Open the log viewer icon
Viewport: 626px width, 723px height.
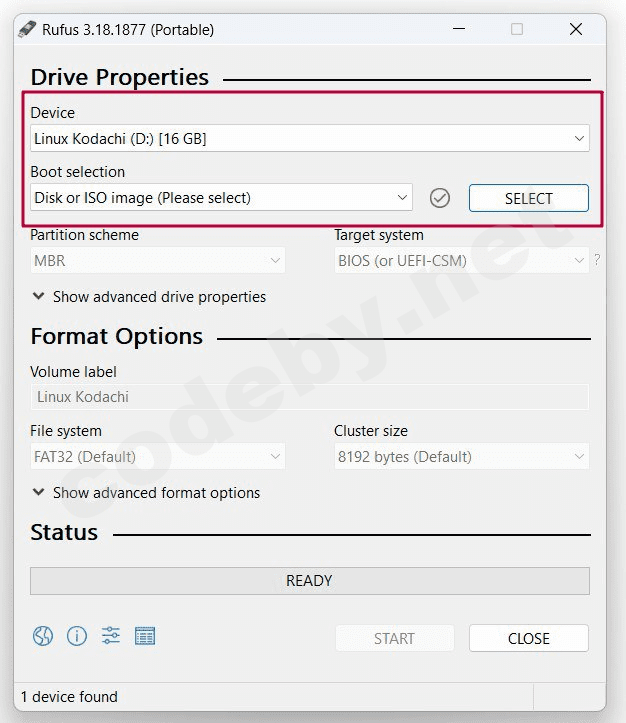(145, 636)
